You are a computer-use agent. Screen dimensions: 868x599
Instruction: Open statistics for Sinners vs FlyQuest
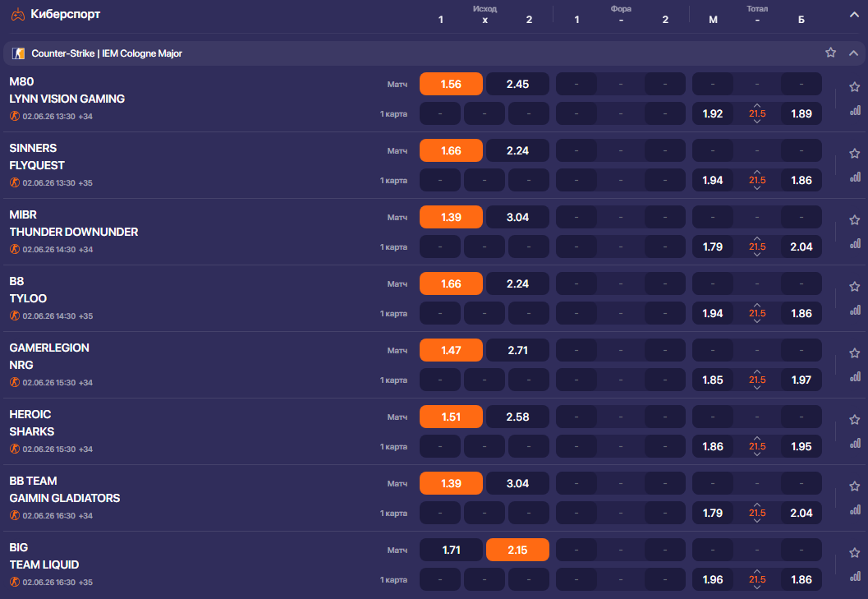[x=855, y=177]
